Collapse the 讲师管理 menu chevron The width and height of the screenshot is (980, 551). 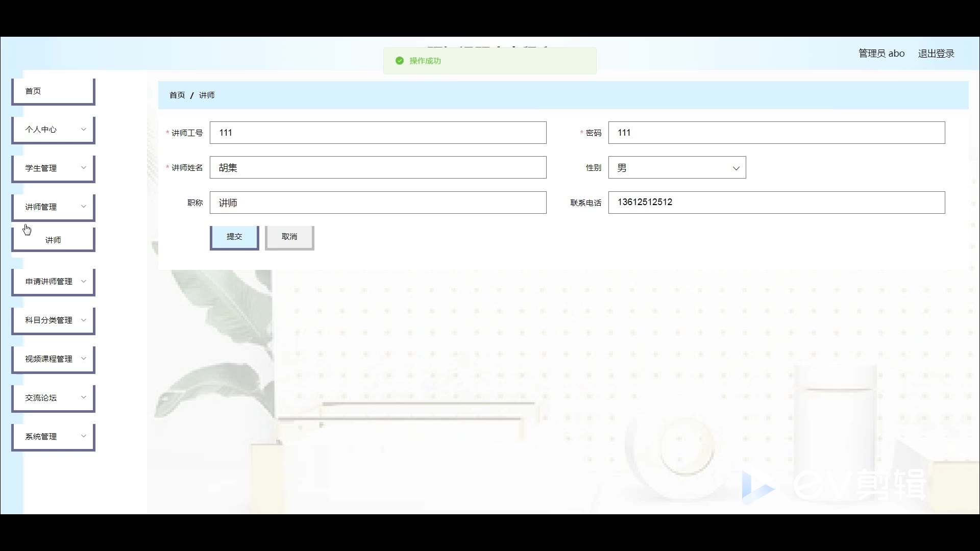(x=84, y=206)
